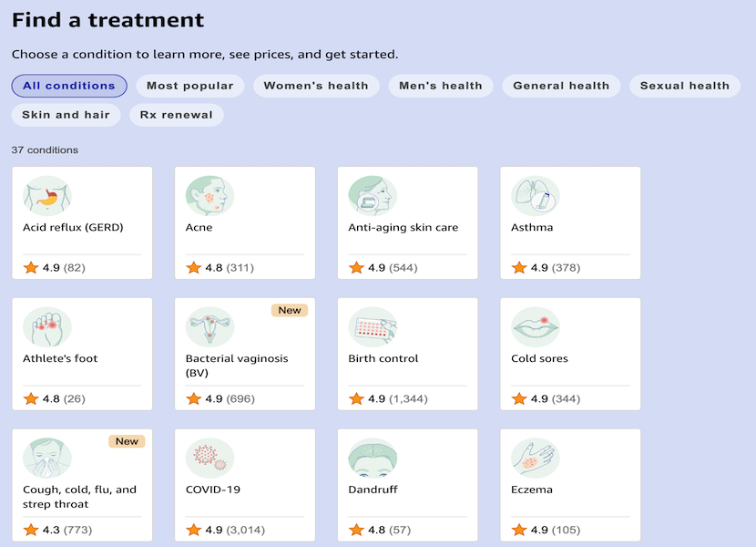Click the Acid reflux stomach icon
Screen dimensions: 756x547
tap(46, 196)
